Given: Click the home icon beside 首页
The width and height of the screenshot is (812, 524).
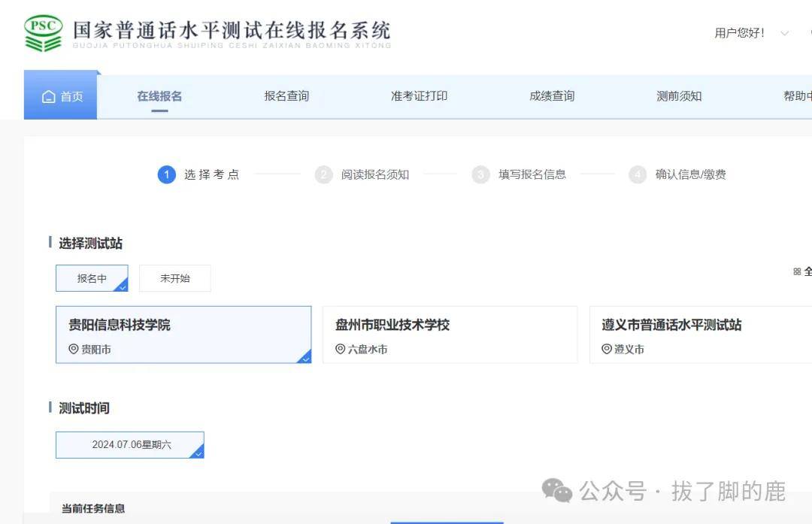Looking at the screenshot, I should (x=49, y=97).
